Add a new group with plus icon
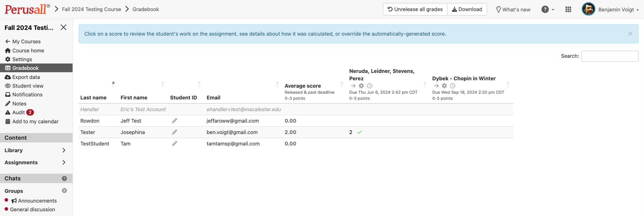This screenshot has height=216, width=644. [65, 191]
